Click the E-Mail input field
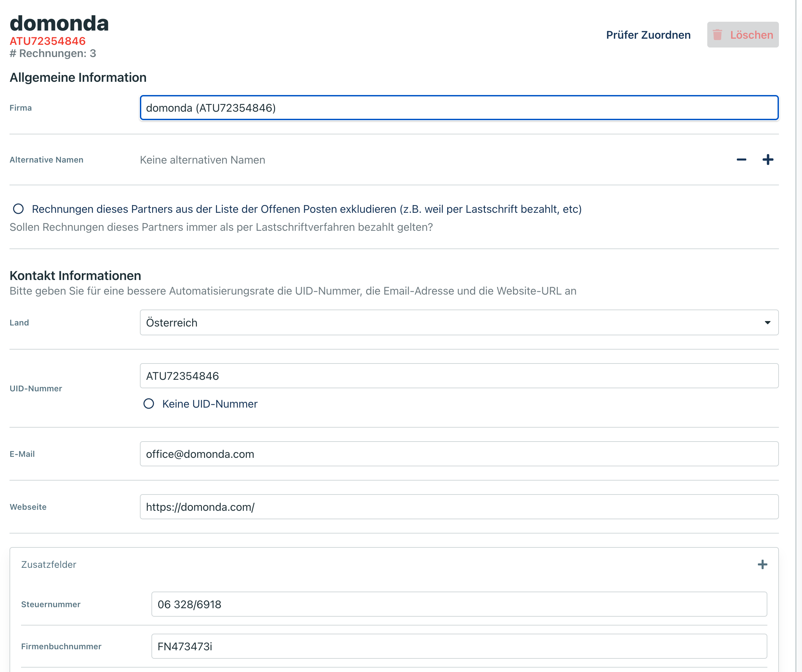 pyautogui.click(x=458, y=454)
